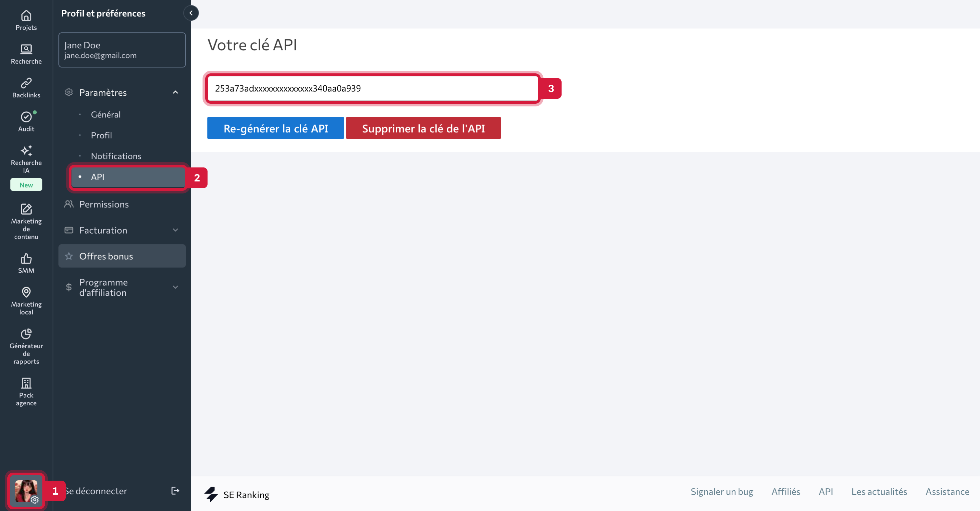Open the SMM thumbs-up icon

point(26,259)
